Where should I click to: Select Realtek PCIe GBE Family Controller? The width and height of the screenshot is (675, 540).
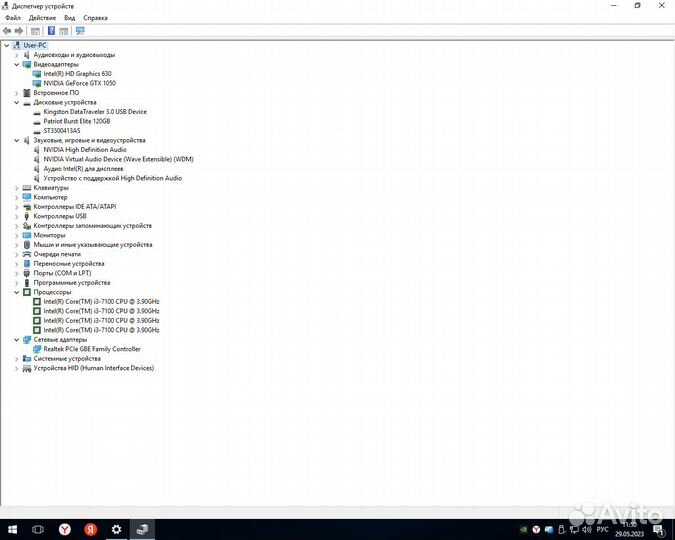pos(91,349)
